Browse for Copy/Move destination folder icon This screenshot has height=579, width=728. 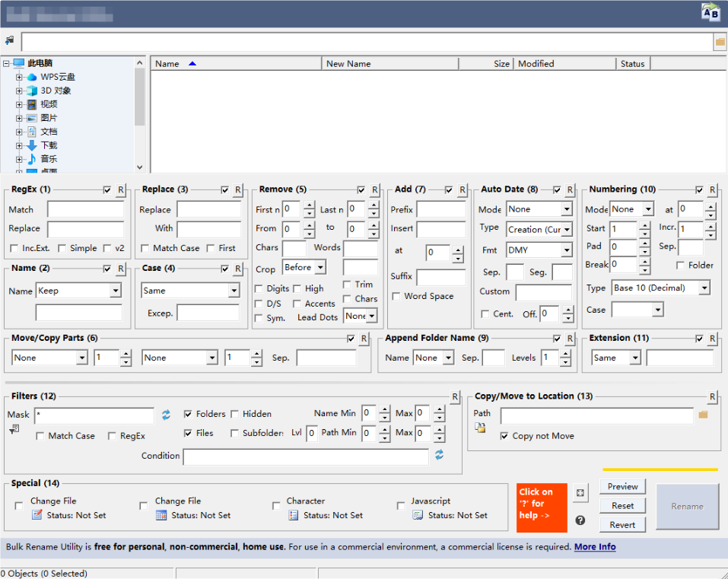703,414
